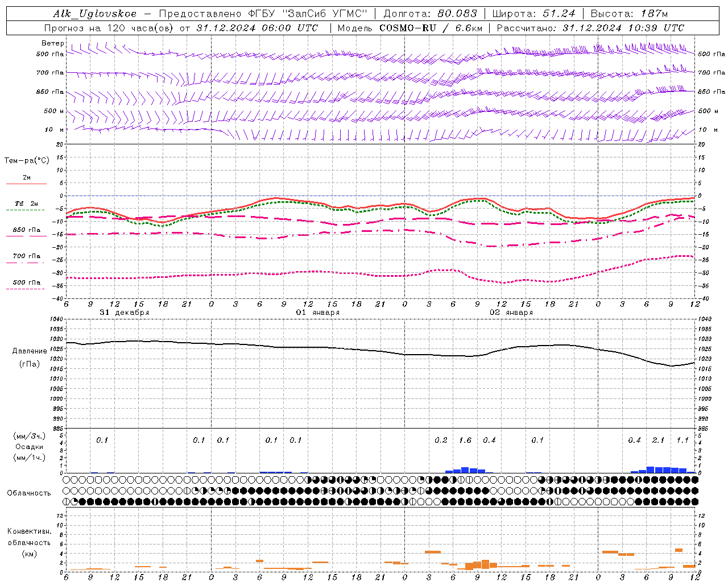Click the 02 января date label

[x=511, y=313]
